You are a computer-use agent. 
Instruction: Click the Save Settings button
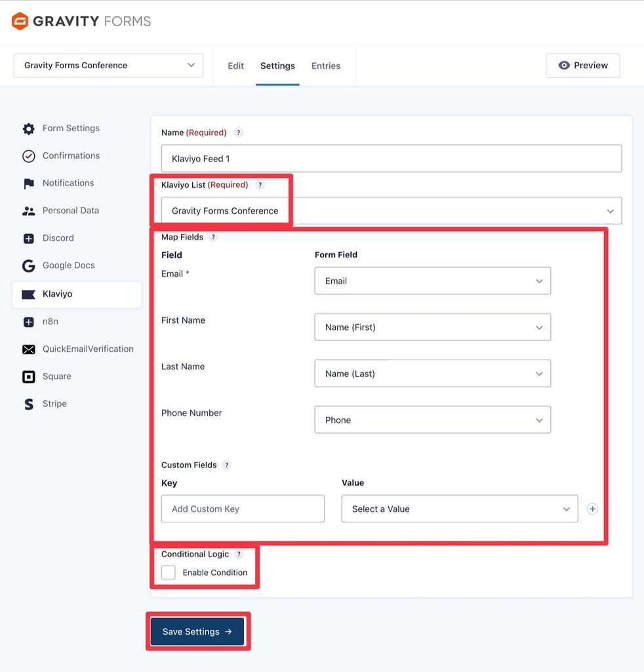[x=197, y=631]
